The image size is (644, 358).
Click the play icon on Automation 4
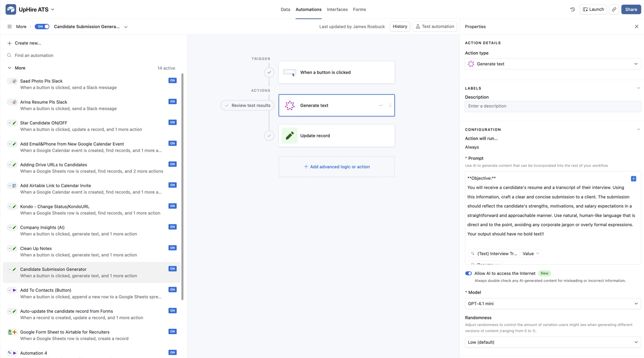14,353
